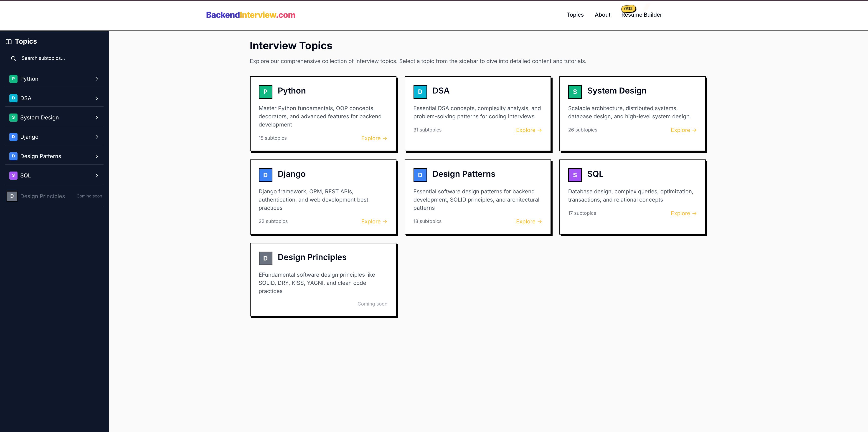Click the gray D icon on the Design Principles card
The width and height of the screenshot is (868, 432).
click(266, 258)
